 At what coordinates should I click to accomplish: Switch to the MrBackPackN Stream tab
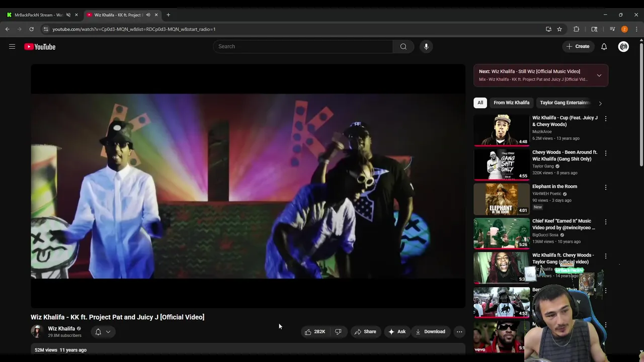pos(38,15)
